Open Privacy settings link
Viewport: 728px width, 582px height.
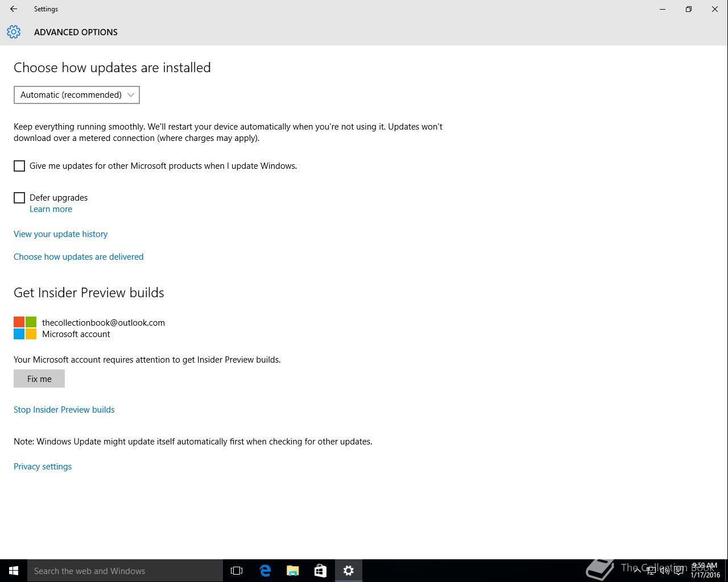pos(43,467)
